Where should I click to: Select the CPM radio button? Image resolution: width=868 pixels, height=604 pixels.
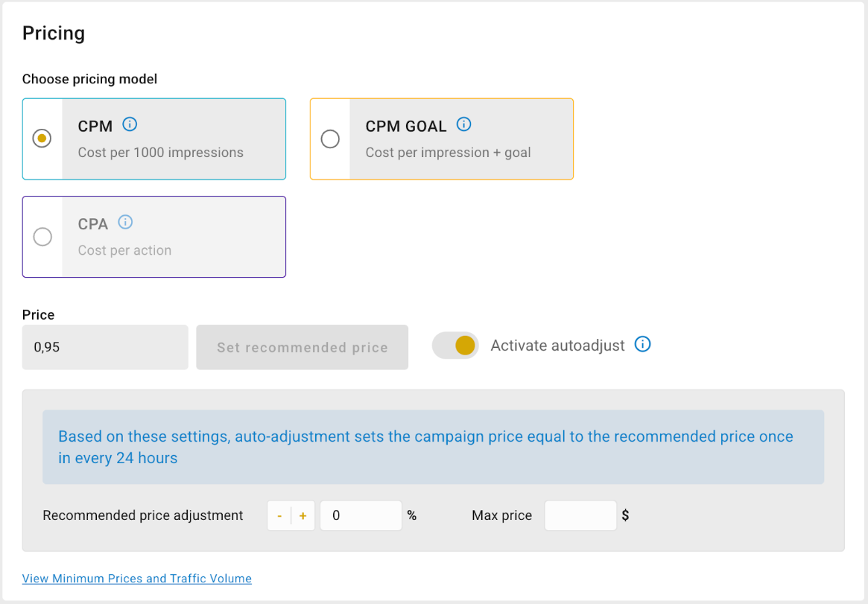pos(42,139)
